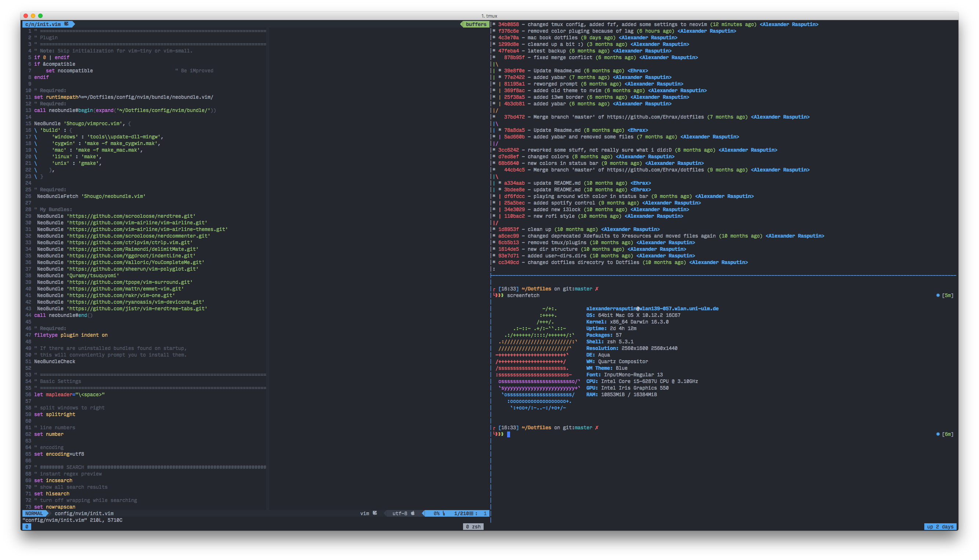Viewport: 979px width, 560px height.
Task: Click the red X git-dirty marker on the last prompt
Action: click(596, 428)
